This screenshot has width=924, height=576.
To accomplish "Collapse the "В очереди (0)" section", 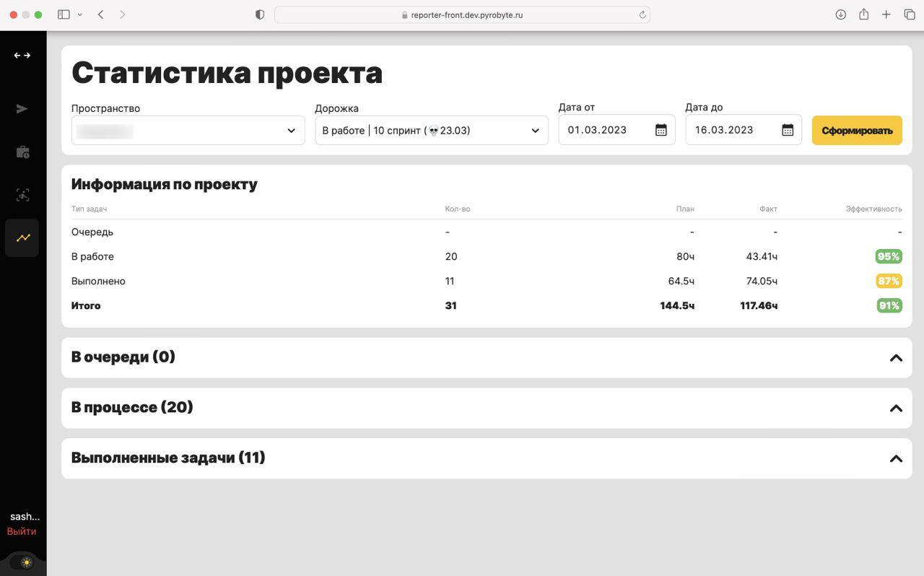I will (x=895, y=357).
